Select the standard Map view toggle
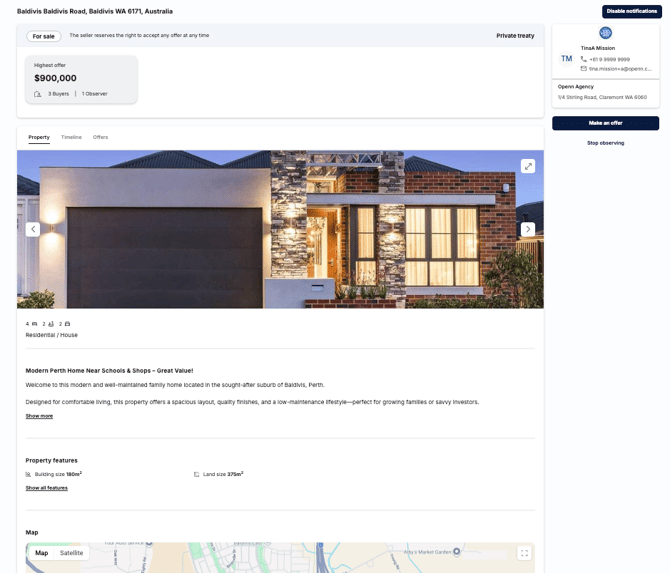670x573 pixels. 42,553
